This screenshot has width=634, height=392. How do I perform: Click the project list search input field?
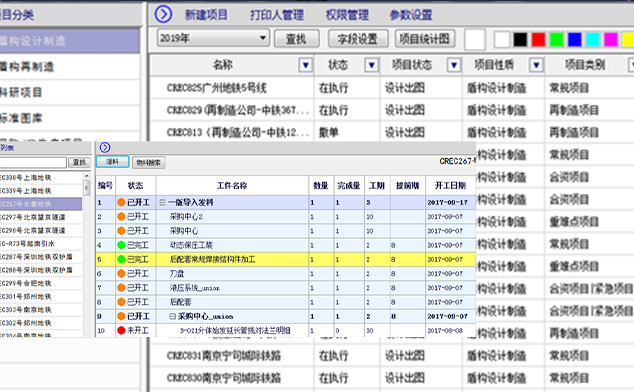[33, 163]
